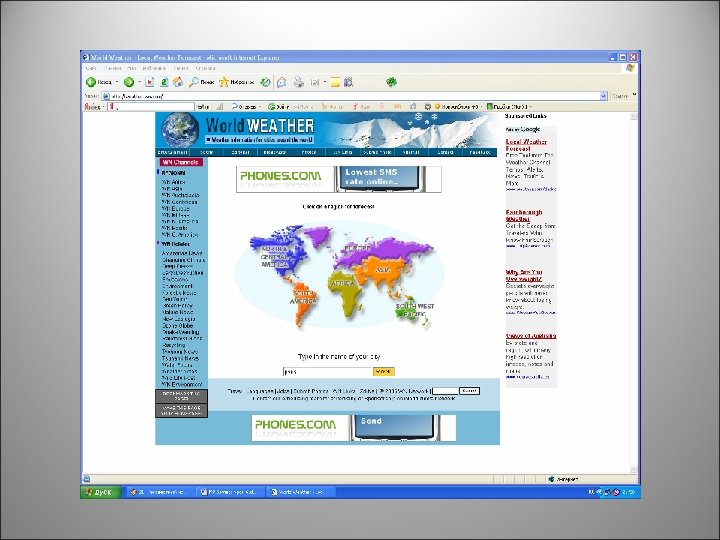The height and width of the screenshot is (540, 720).
Task: Switch to the World Weather taskbar button
Action: click(300, 492)
